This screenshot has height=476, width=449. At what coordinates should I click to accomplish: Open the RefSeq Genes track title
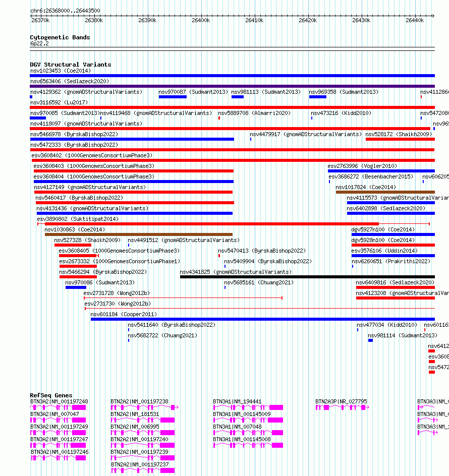pyautogui.click(x=51, y=395)
